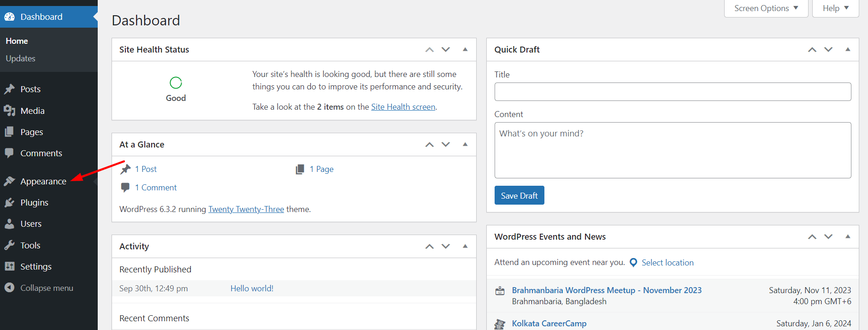Move Activity panel up

(430, 246)
